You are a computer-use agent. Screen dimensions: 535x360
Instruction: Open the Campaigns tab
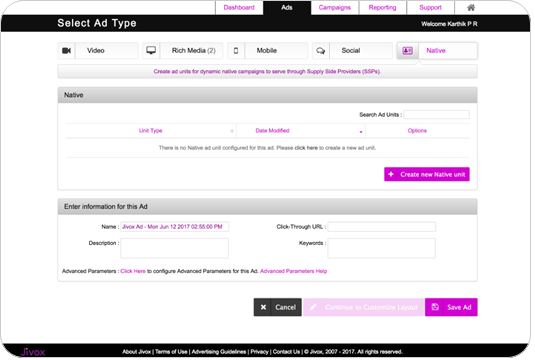coord(334,8)
